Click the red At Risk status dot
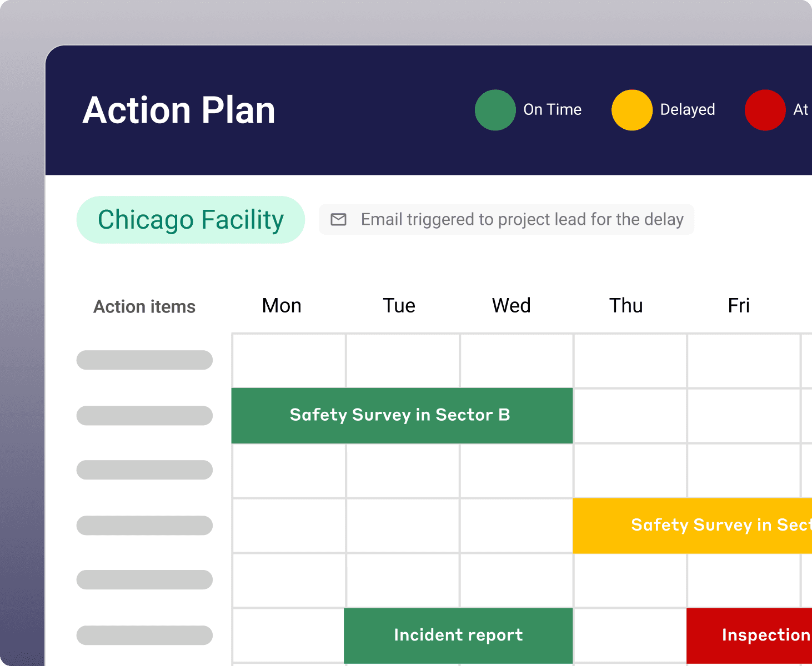Image resolution: width=812 pixels, height=666 pixels. pyautogui.click(x=765, y=110)
